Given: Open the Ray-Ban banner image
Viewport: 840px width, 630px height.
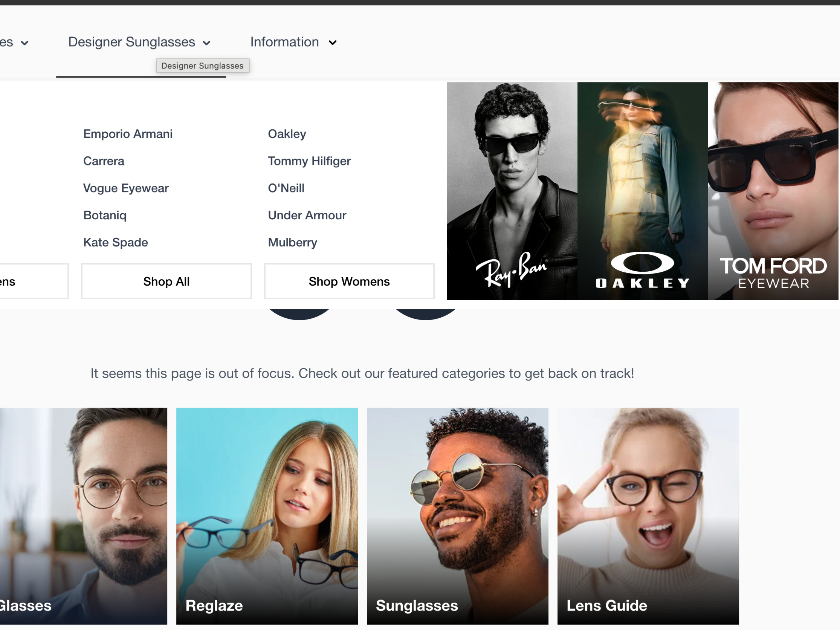Looking at the screenshot, I should click(512, 191).
